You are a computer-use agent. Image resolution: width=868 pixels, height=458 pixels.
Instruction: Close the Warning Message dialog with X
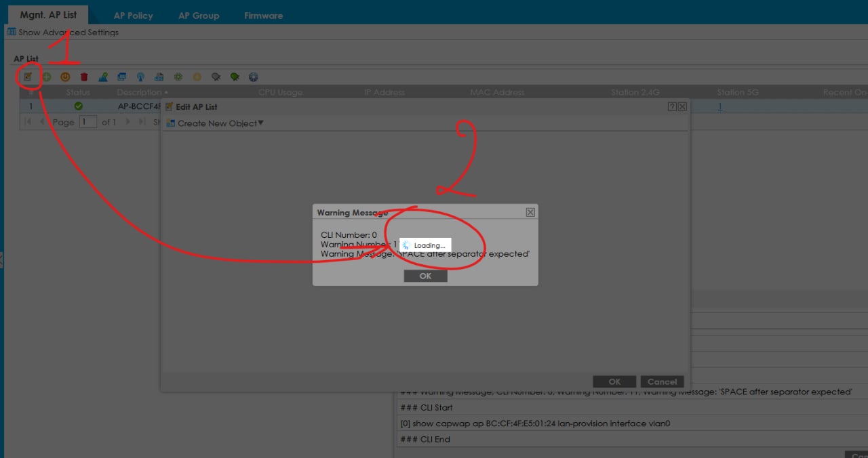[530, 212]
